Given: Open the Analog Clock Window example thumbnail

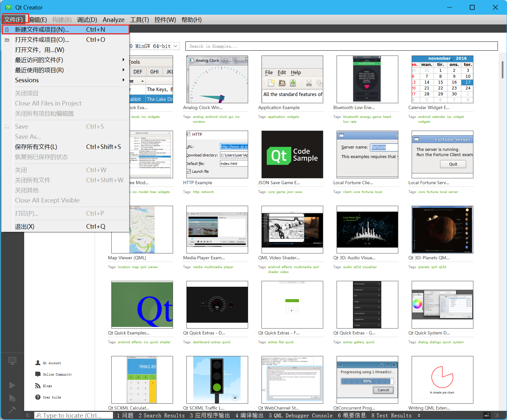Looking at the screenshot, I should (217, 79).
